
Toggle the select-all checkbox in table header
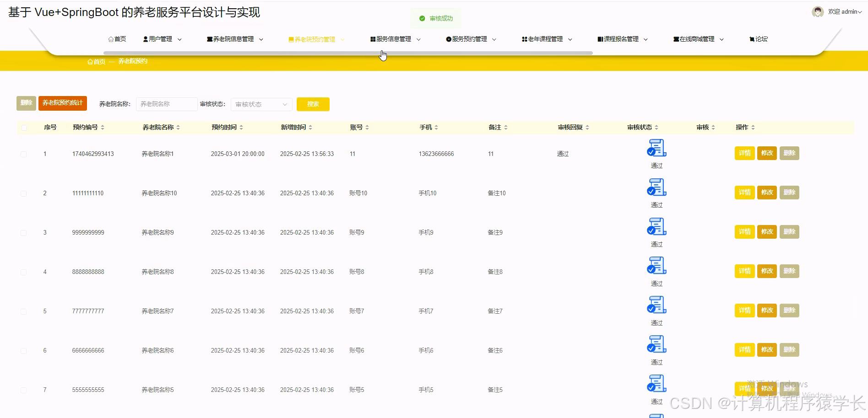click(x=24, y=128)
